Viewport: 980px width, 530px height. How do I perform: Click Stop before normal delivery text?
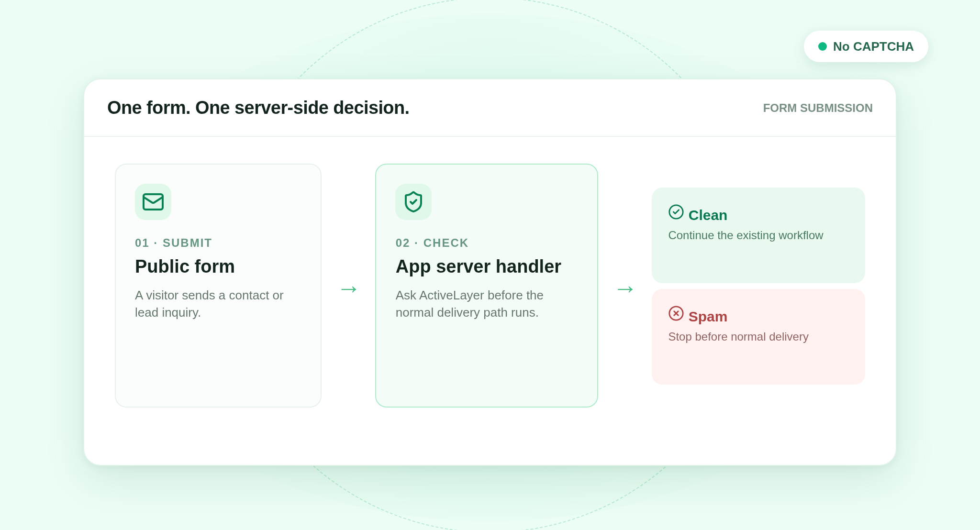[738, 337]
